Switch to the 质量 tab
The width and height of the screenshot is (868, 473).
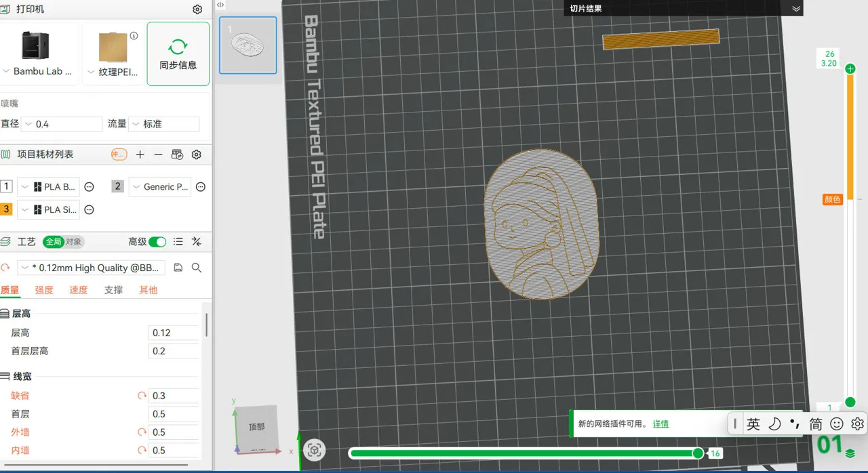(10, 290)
